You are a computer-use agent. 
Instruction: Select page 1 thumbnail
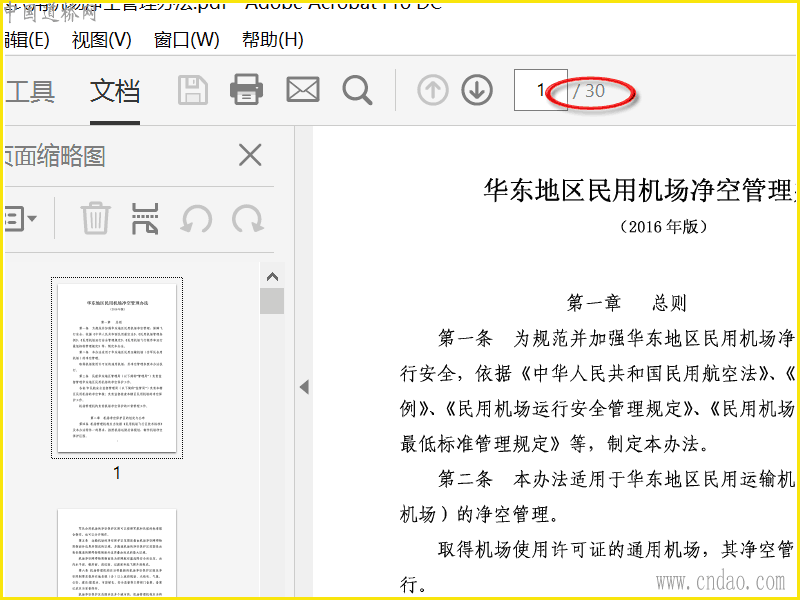point(117,368)
